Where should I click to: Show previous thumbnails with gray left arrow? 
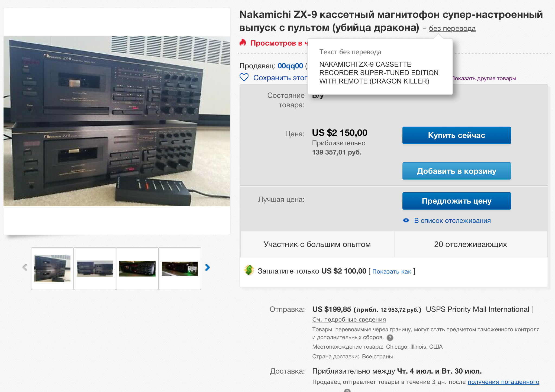(25, 268)
